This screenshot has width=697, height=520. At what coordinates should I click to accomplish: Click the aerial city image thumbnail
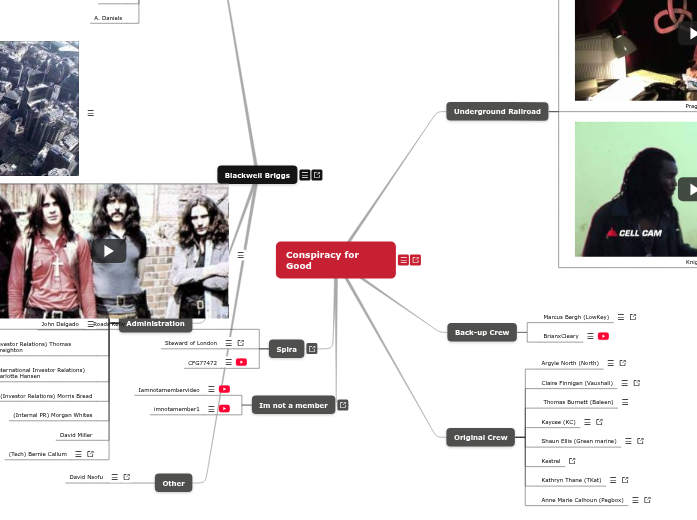38,108
